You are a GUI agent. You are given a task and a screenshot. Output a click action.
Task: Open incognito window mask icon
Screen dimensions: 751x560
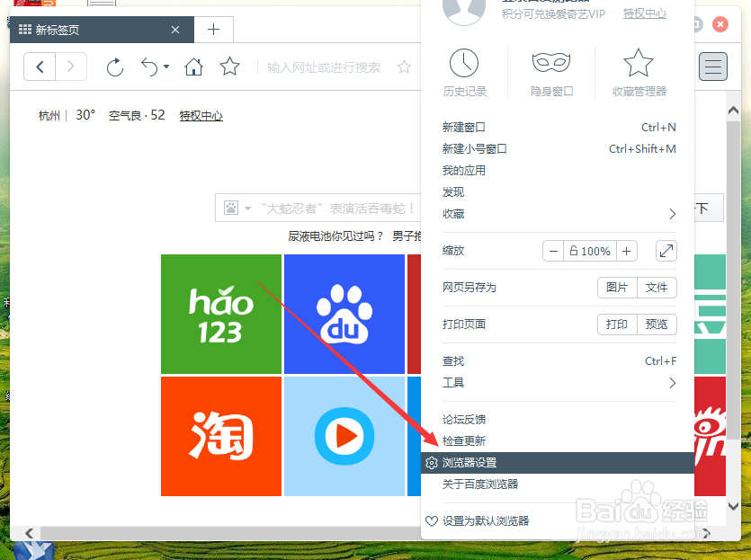coord(551,62)
